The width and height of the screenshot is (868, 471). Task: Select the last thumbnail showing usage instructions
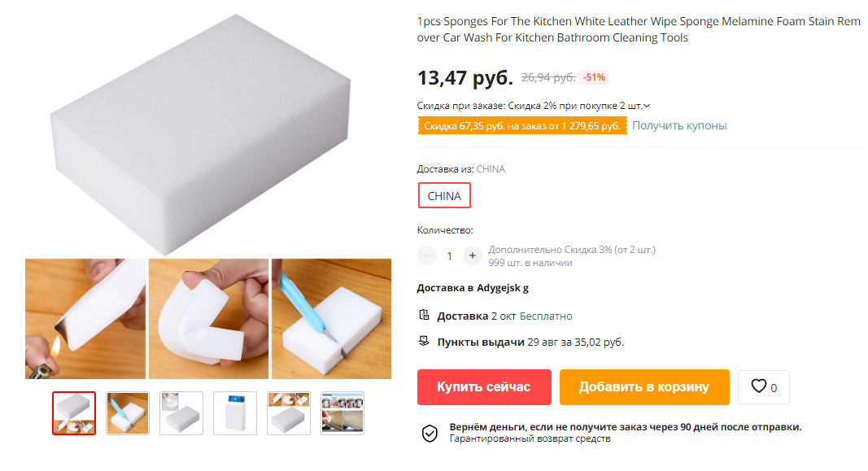tap(342, 413)
